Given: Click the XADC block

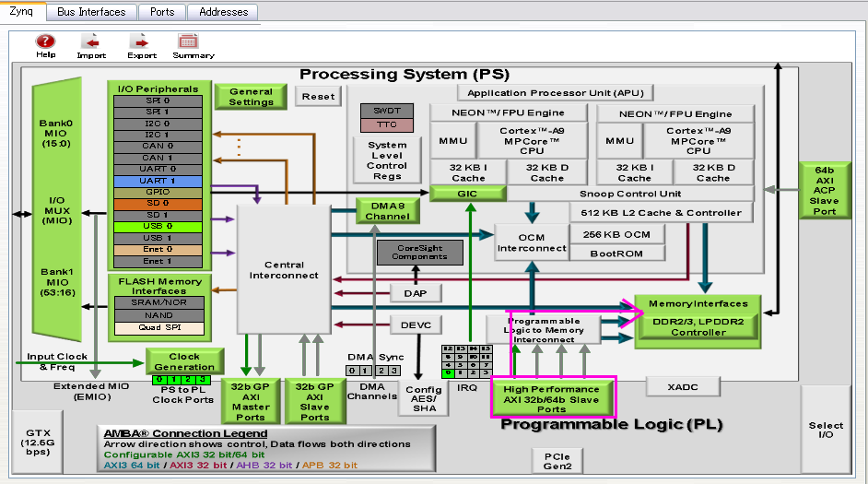Looking at the screenshot, I should pos(683,386).
